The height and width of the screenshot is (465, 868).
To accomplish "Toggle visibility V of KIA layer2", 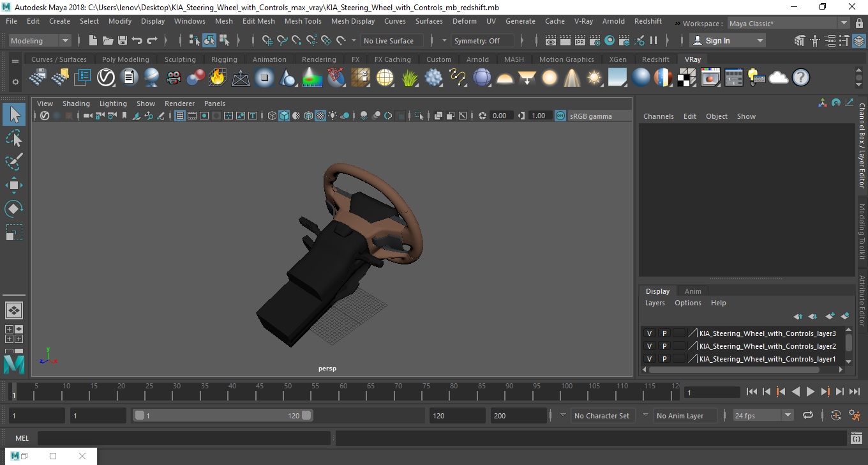I will coord(649,346).
